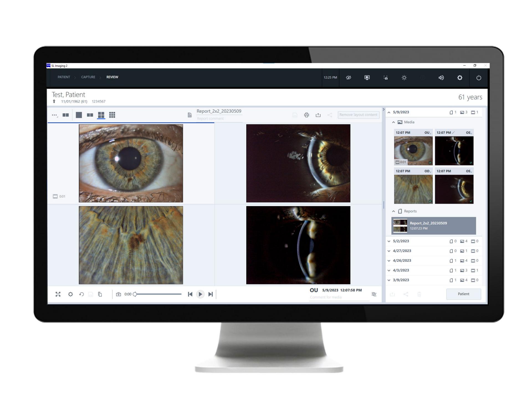Select the CAPTURE tab
532x399 pixels.
click(88, 78)
